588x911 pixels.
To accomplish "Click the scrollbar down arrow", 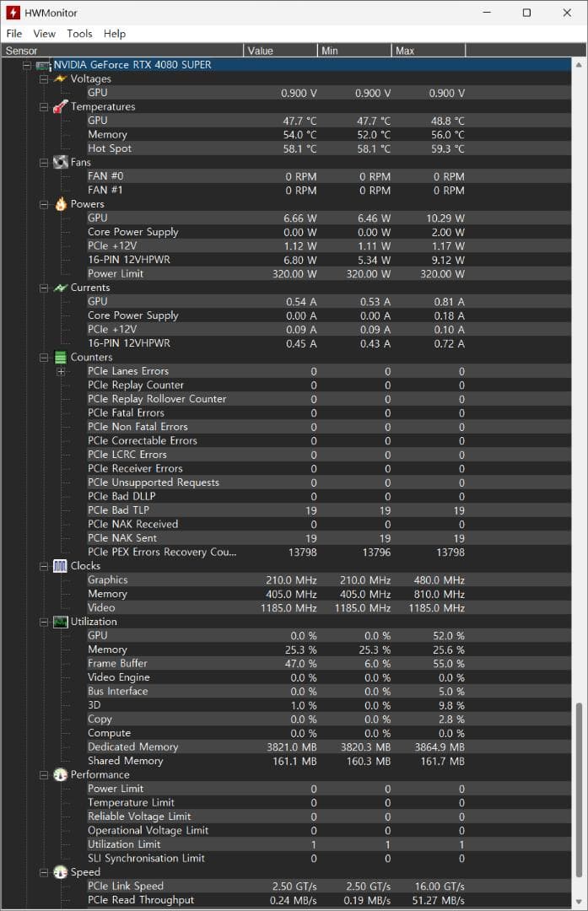I will pos(579,903).
